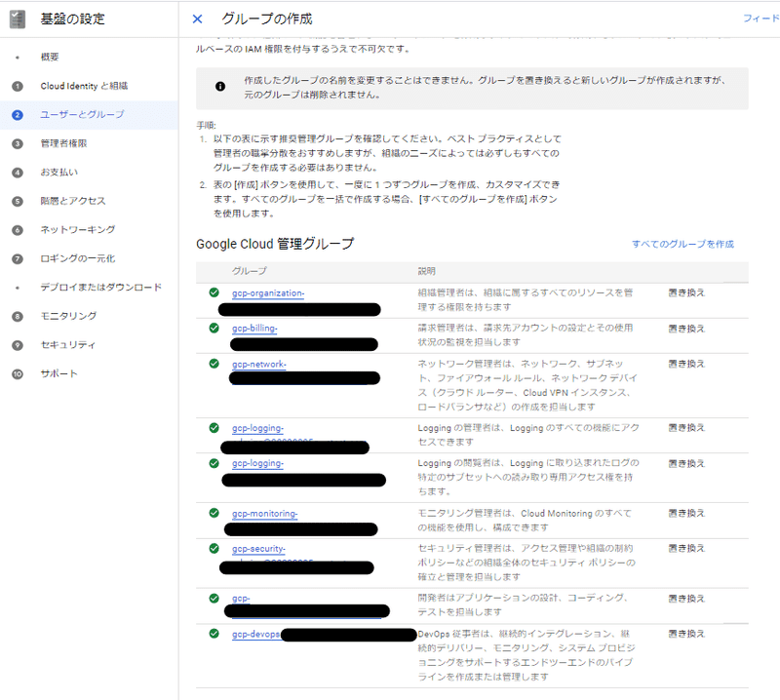The image size is (780, 700).
Task: Open サポート step
Action: [x=59, y=374]
